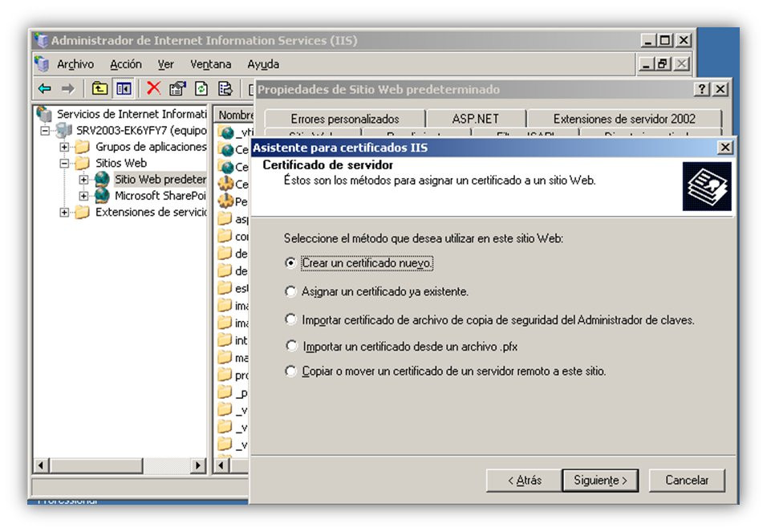Click the ? help button in Propiedades dialog
The height and width of the screenshot is (532, 767).
pos(701,89)
